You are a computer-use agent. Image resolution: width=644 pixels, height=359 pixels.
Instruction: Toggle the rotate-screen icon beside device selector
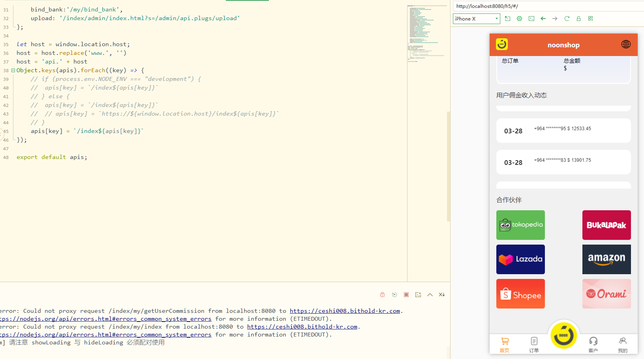(507, 19)
